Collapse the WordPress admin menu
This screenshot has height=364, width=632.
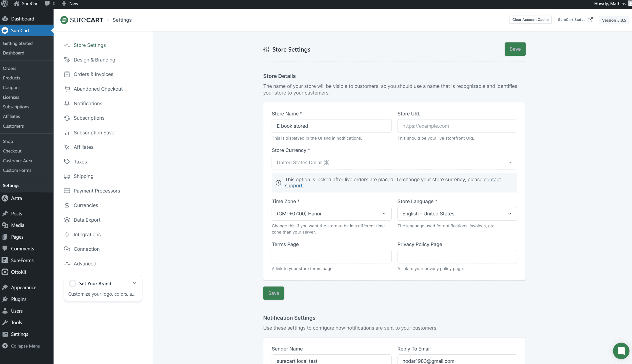[25, 346]
